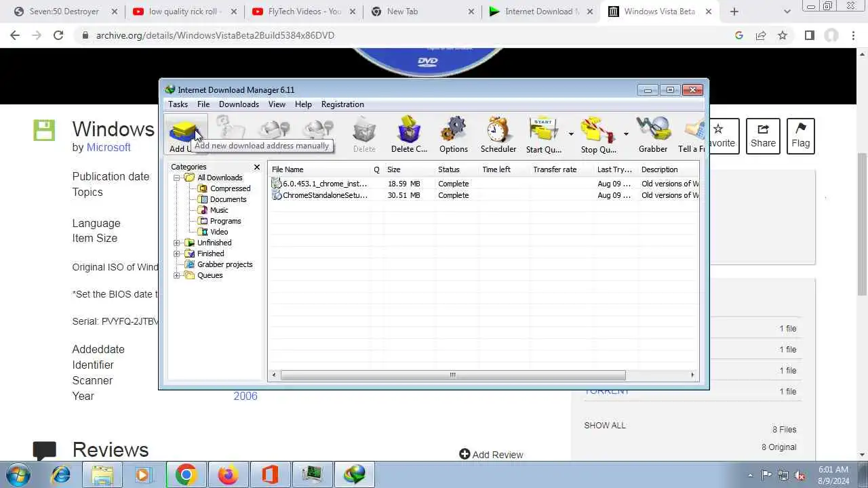Open Chrome side panel icon
This screenshot has height=488, width=868.
[x=809, y=35]
